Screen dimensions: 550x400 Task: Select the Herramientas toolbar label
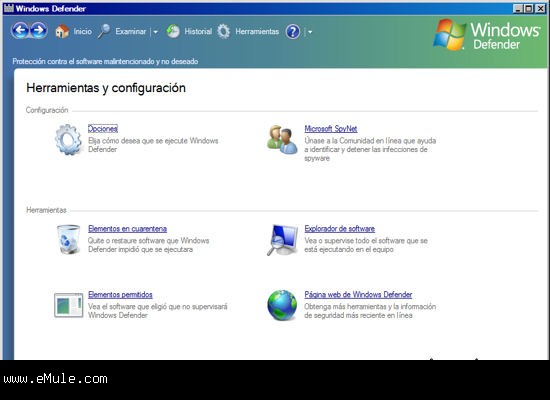[257, 32]
